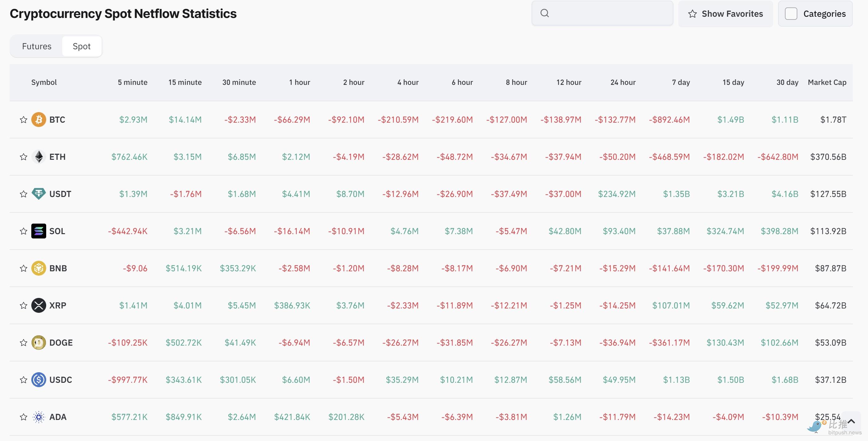Viewport: 868px width, 441px height.
Task: Select BTC market cap value $1.78T
Action: tap(833, 120)
